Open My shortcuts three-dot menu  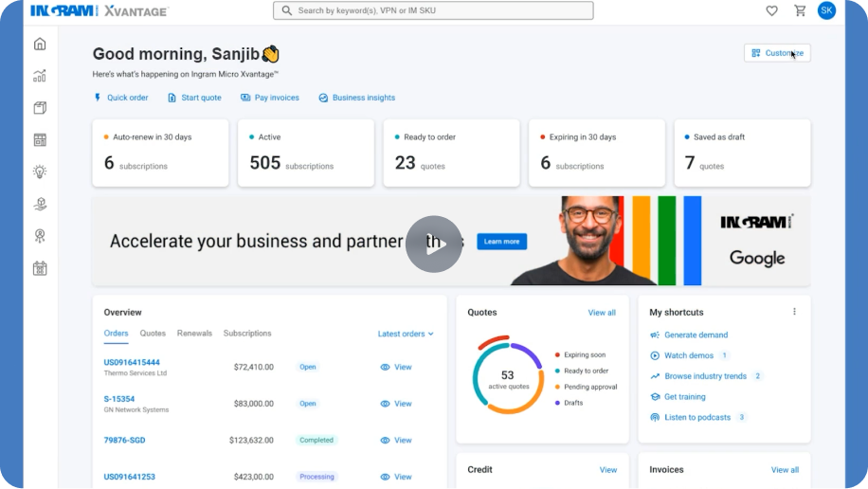[x=794, y=312]
